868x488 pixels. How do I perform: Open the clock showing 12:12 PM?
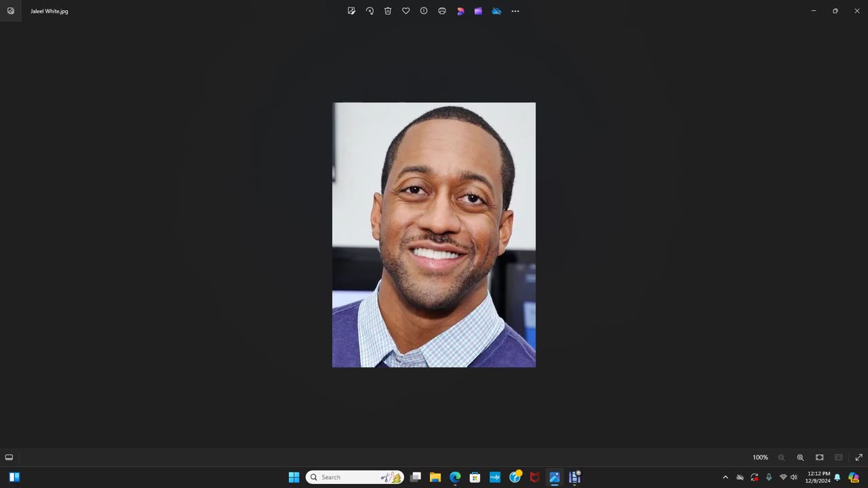tap(818, 477)
